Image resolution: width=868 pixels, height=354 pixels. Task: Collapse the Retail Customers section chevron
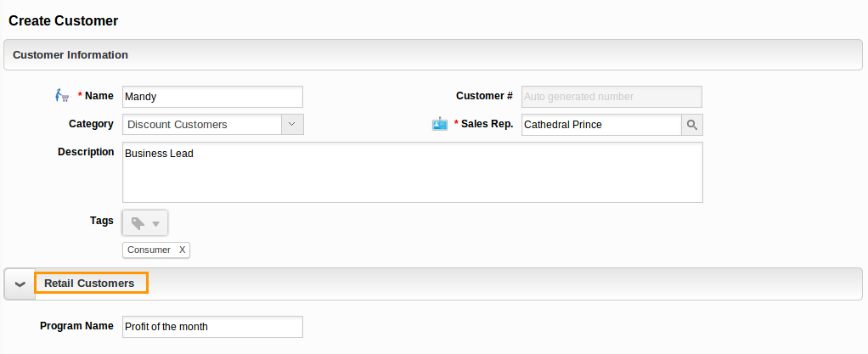click(x=20, y=284)
